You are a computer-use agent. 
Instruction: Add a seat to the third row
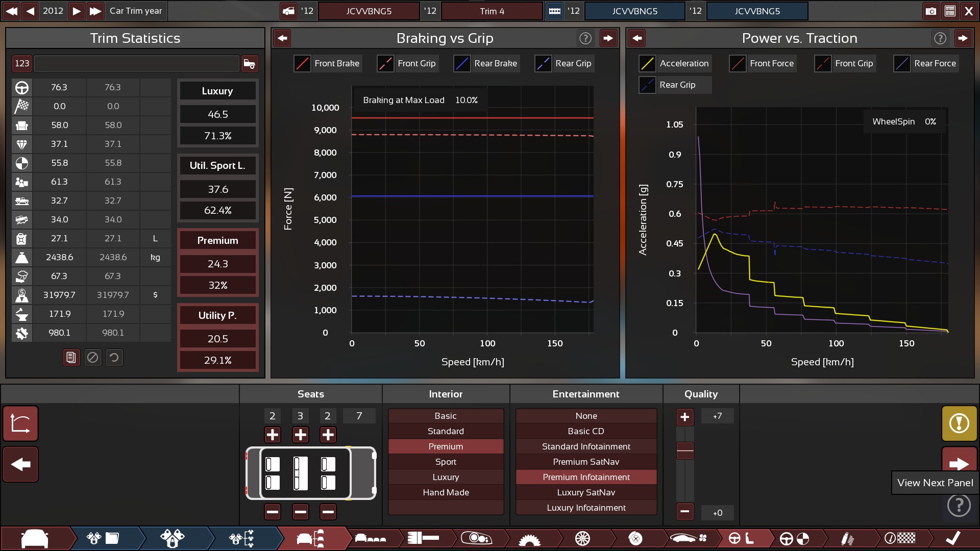click(328, 435)
